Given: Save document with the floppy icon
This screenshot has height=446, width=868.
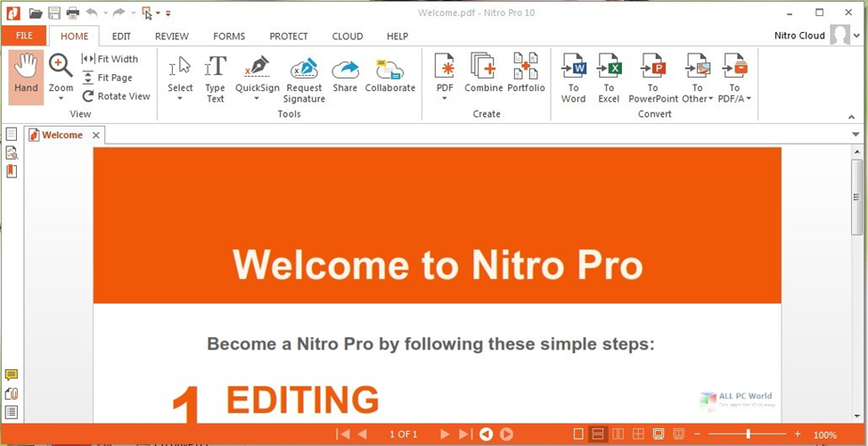Looking at the screenshot, I should 53,12.
